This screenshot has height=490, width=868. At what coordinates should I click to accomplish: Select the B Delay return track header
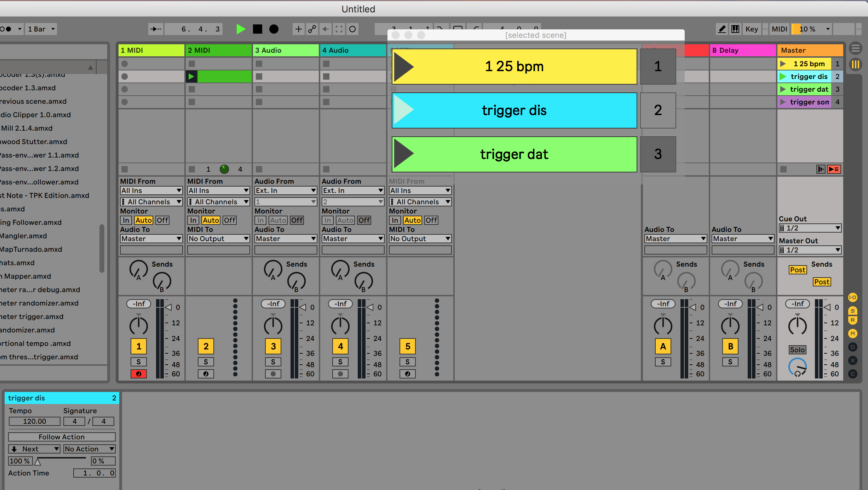coord(742,50)
